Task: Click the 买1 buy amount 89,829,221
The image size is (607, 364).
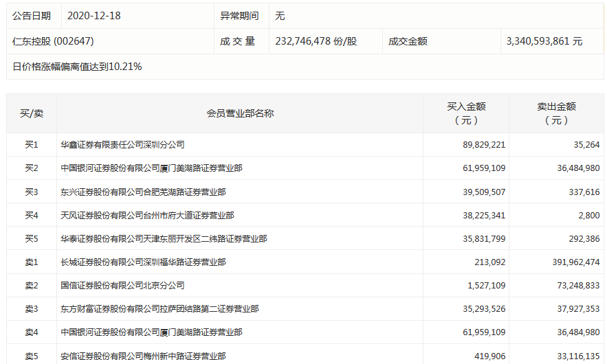Action: [x=480, y=145]
